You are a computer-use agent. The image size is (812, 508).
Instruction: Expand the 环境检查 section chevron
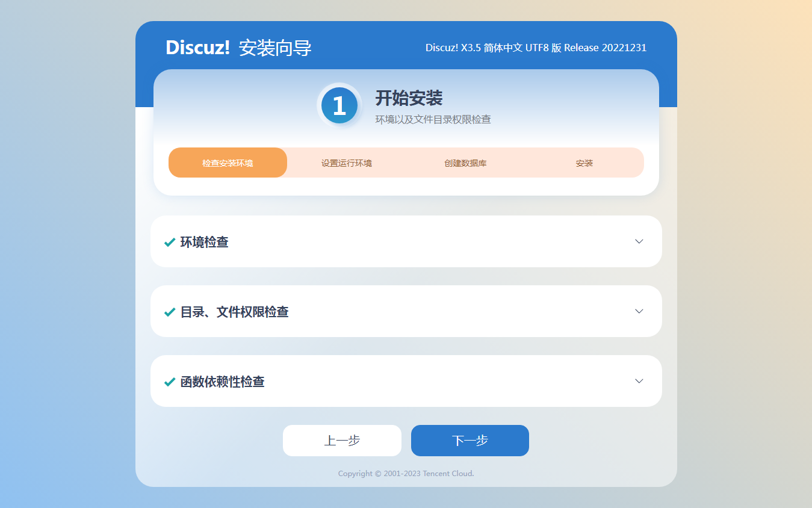tap(639, 241)
